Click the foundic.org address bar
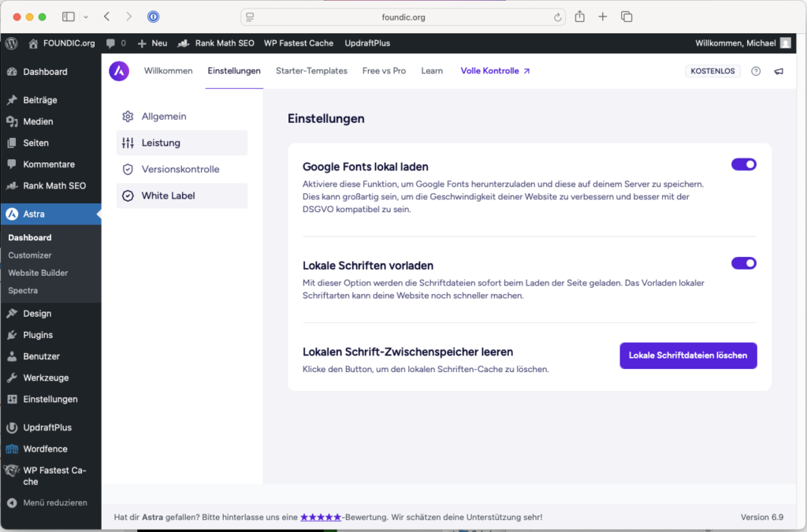Viewport: 807px width, 532px height. [402, 17]
